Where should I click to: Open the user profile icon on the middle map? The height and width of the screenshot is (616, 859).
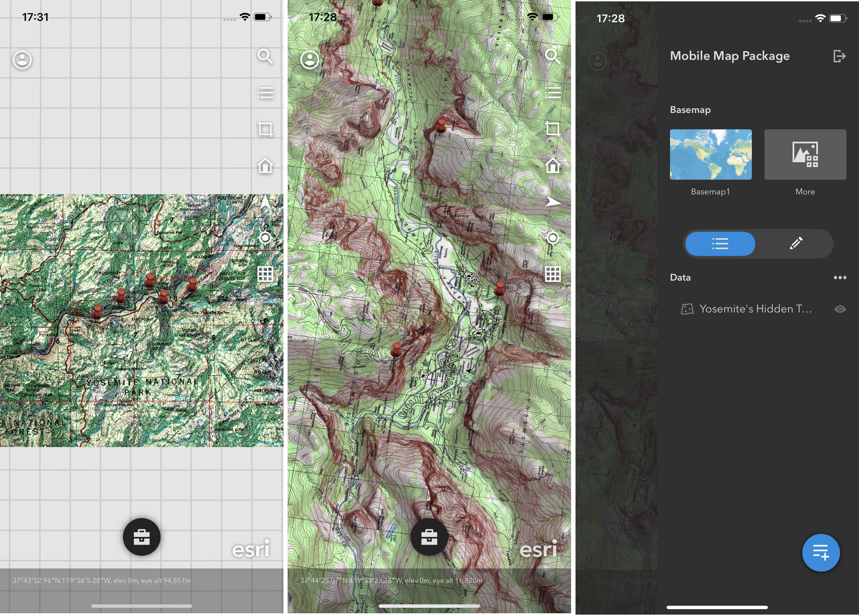point(310,60)
